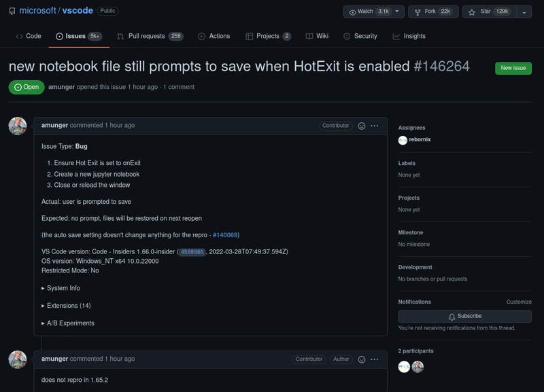Star the vscode repository

489,12
